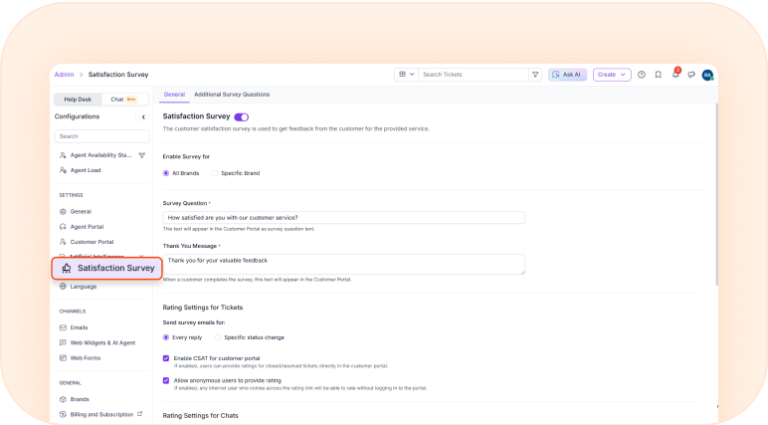Click the General gear icon
768x425 pixels.
63,212
